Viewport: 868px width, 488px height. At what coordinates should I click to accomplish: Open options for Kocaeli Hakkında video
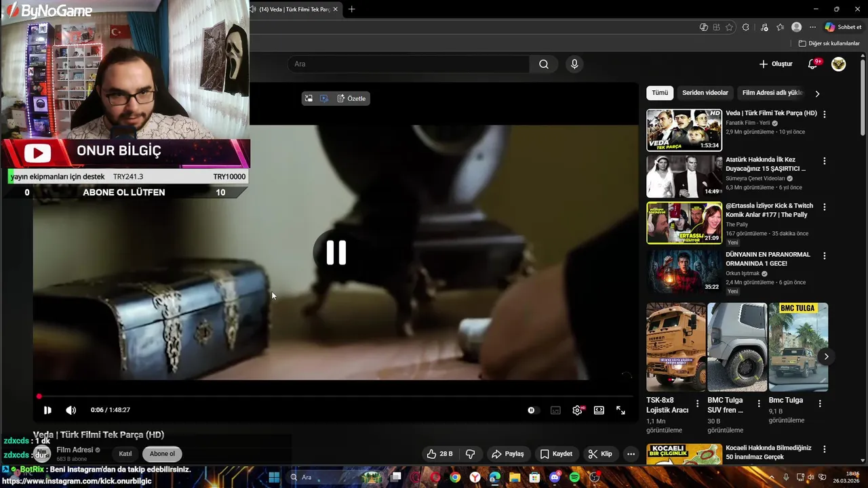pyautogui.click(x=825, y=449)
